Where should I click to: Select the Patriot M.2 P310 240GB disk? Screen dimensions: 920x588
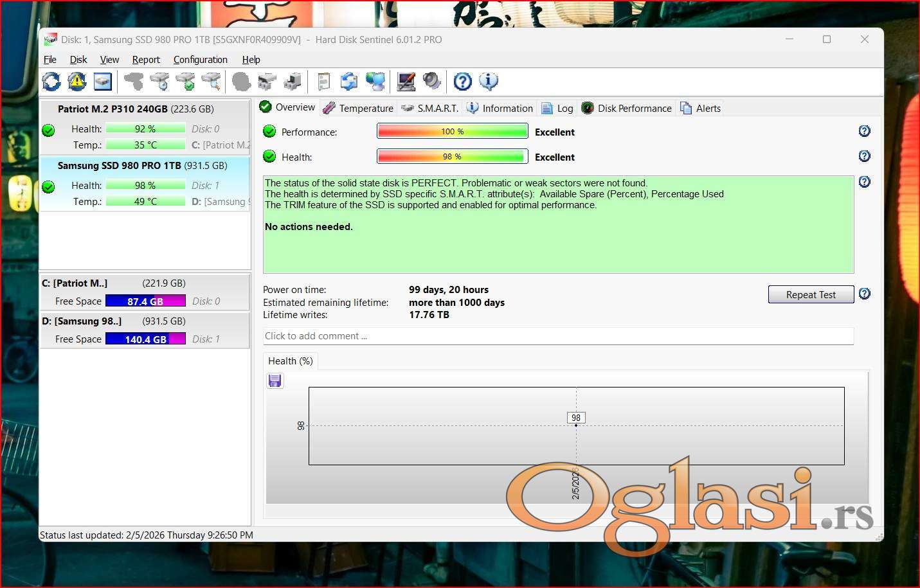point(136,109)
